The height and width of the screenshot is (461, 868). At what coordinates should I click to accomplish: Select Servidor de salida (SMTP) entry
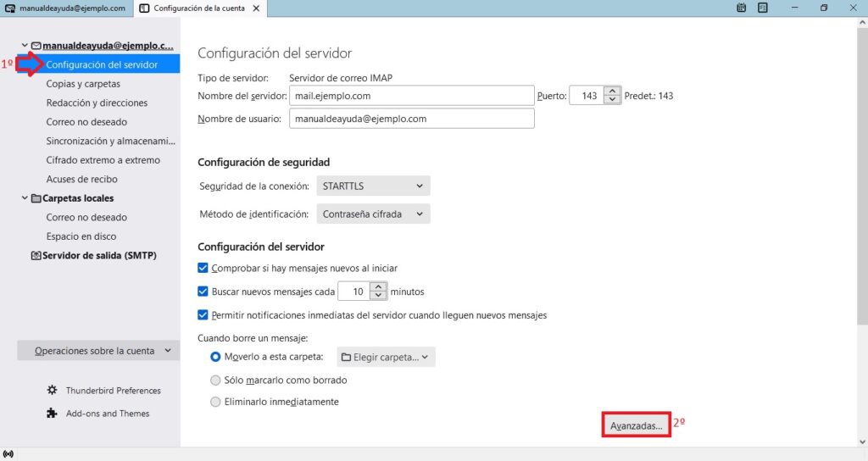coord(99,256)
